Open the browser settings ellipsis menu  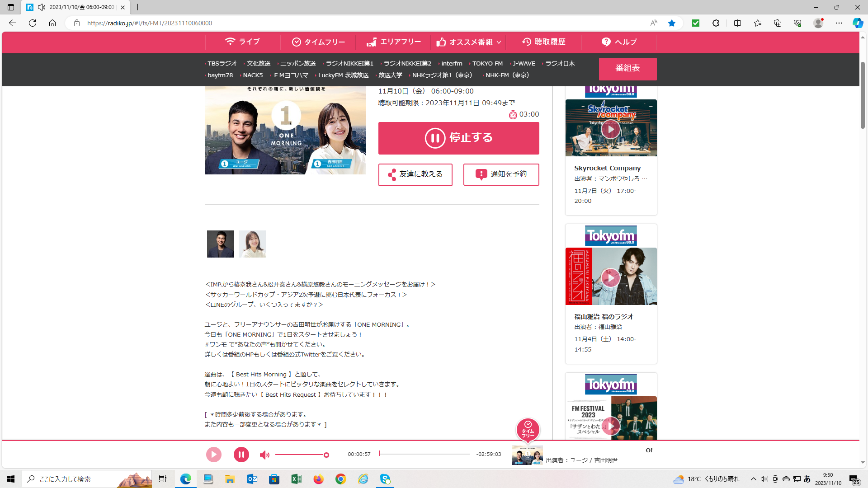839,23
